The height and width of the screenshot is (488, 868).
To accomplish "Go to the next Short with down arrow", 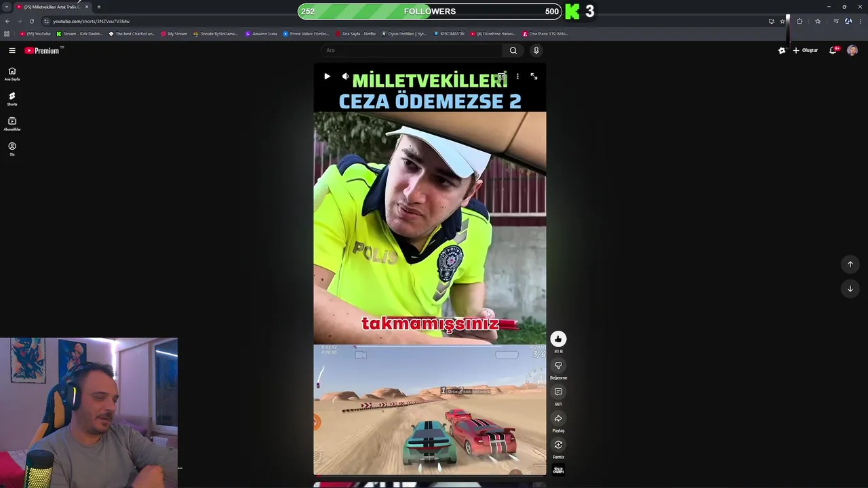I will (x=850, y=289).
